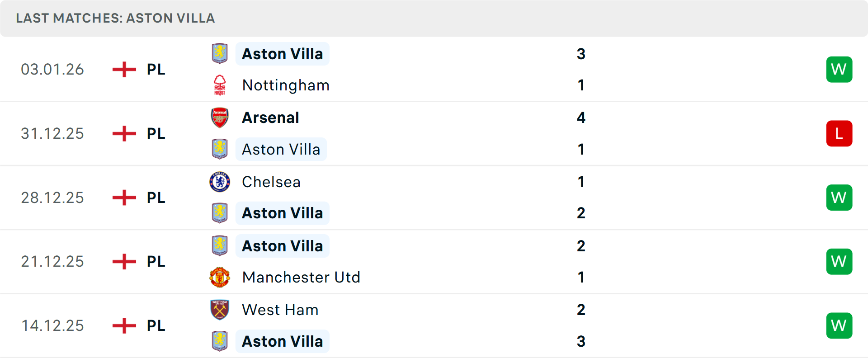Click the Arsenal club crest
This screenshot has height=358, width=868.
pos(220,118)
